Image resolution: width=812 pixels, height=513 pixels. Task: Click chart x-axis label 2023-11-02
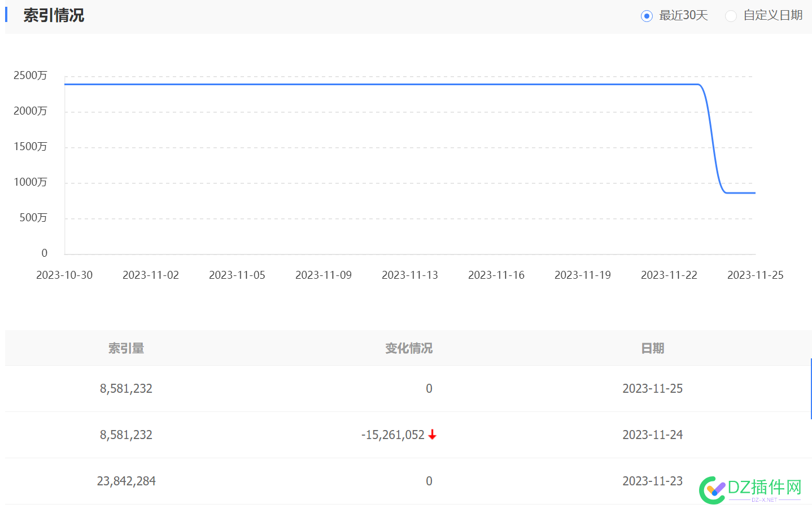point(151,275)
